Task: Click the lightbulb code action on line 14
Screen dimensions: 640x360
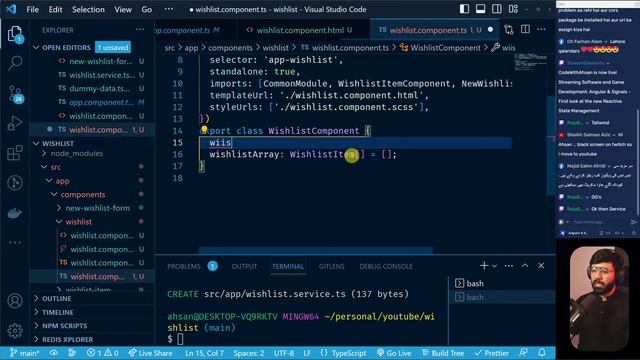Action: point(204,129)
